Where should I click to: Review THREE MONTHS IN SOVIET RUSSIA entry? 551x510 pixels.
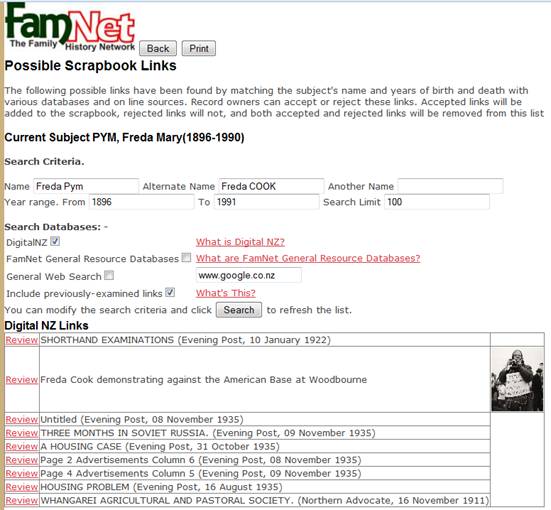pos(21,433)
